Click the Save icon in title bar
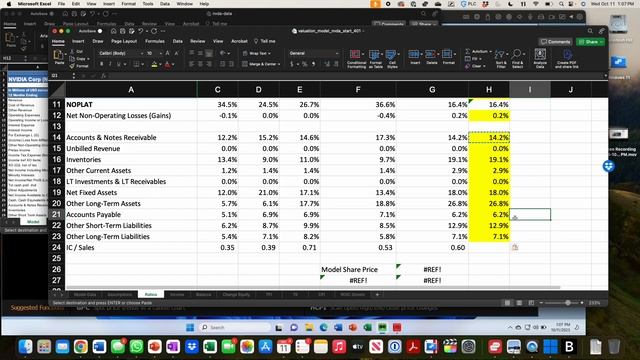This screenshot has height=360, width=640. (122, 31)
